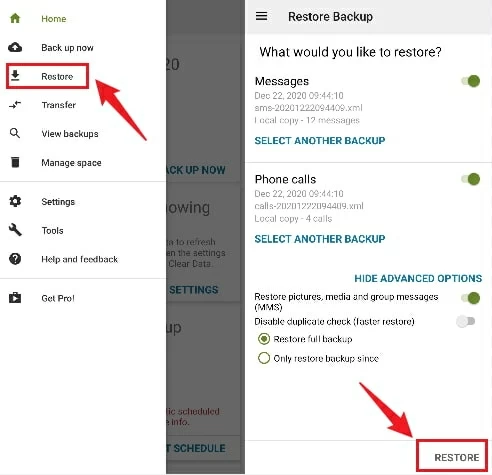The width and height of the screenshot is (492, 475).
Task: Turn off Restore pictures and MMS switch
Action: click(470, 298)
